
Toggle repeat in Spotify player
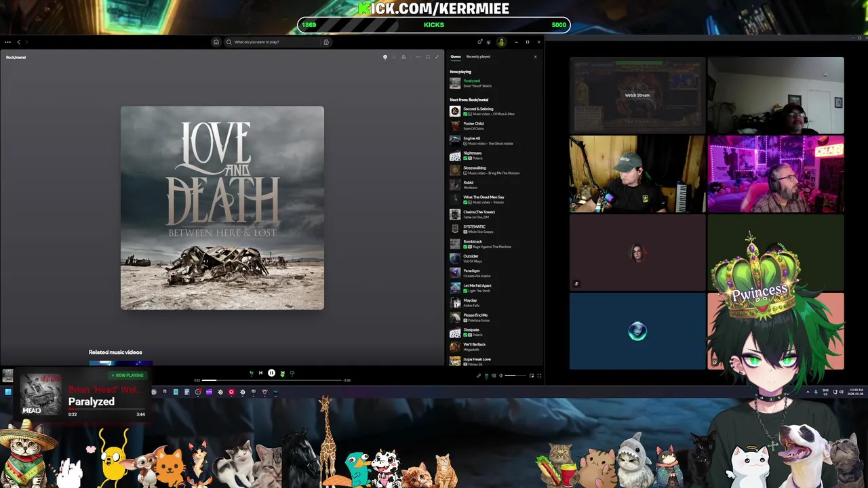pos(292,373)
